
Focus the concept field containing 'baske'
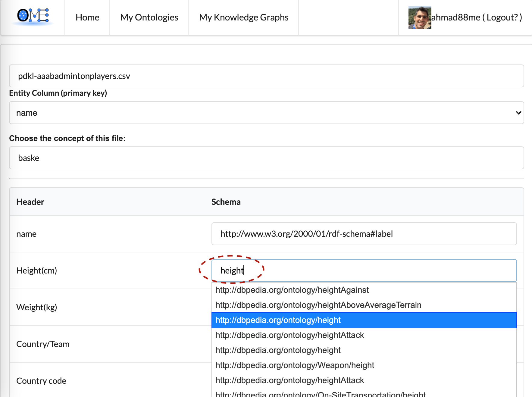coord(266,158)
